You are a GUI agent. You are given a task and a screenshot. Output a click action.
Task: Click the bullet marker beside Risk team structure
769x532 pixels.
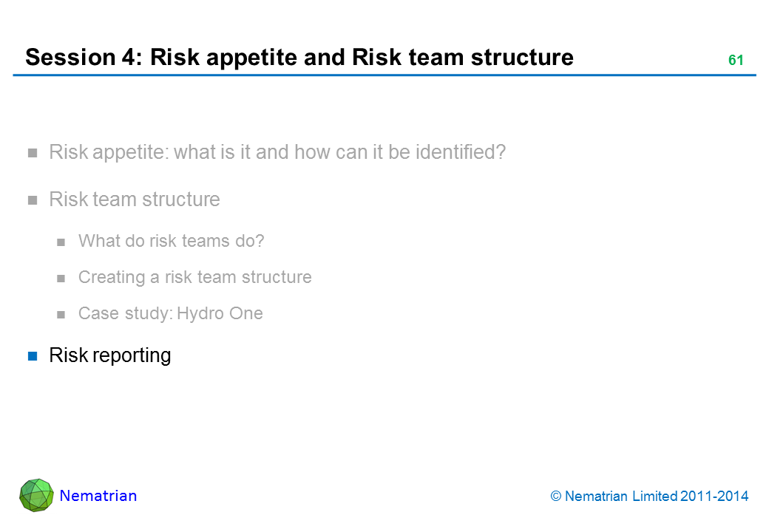coord(33,200)
